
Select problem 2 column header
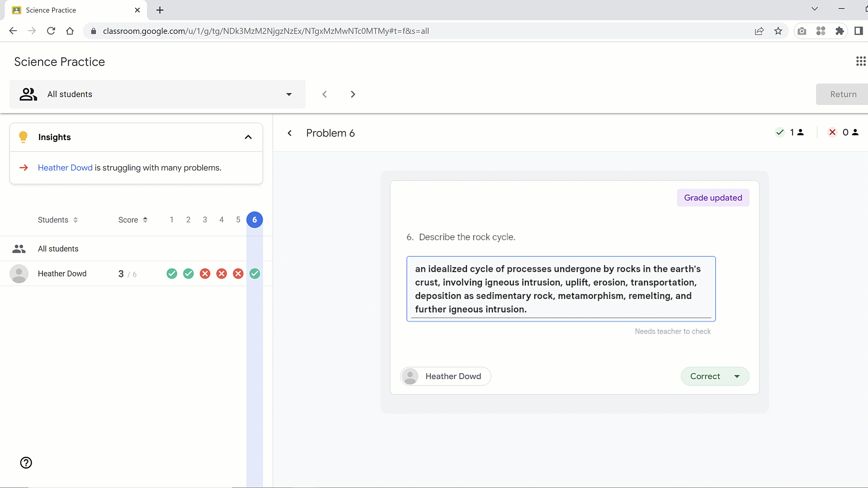(x=189, y=220)
